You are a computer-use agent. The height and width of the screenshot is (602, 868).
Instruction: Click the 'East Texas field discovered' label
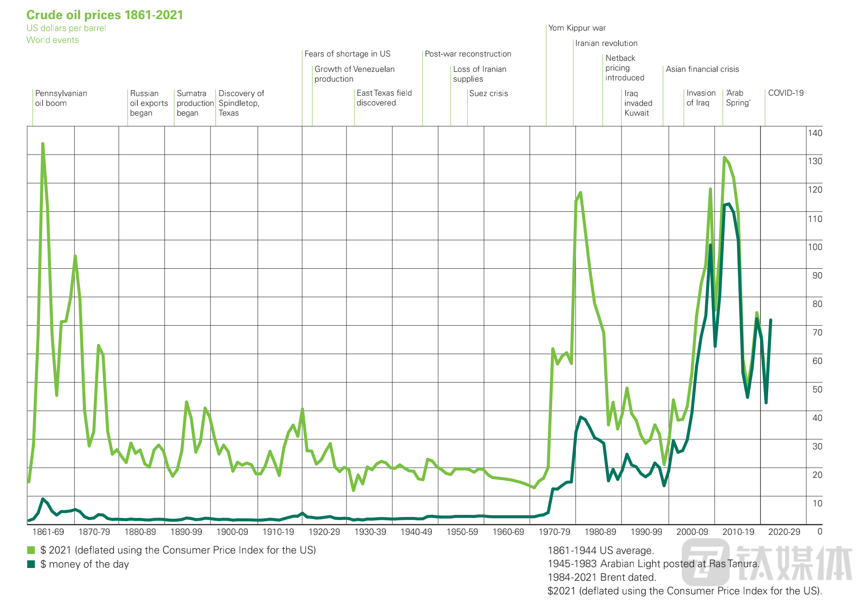tap(384, 98)
